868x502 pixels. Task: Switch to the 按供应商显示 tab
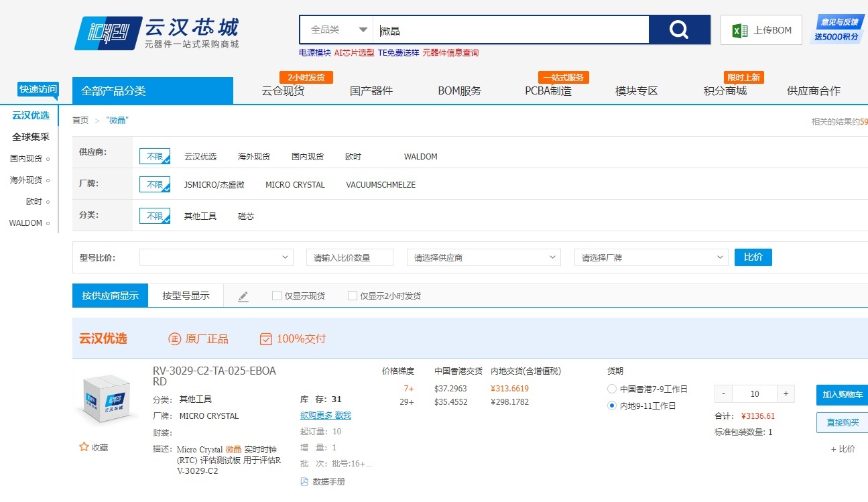[x=111, y=295]
